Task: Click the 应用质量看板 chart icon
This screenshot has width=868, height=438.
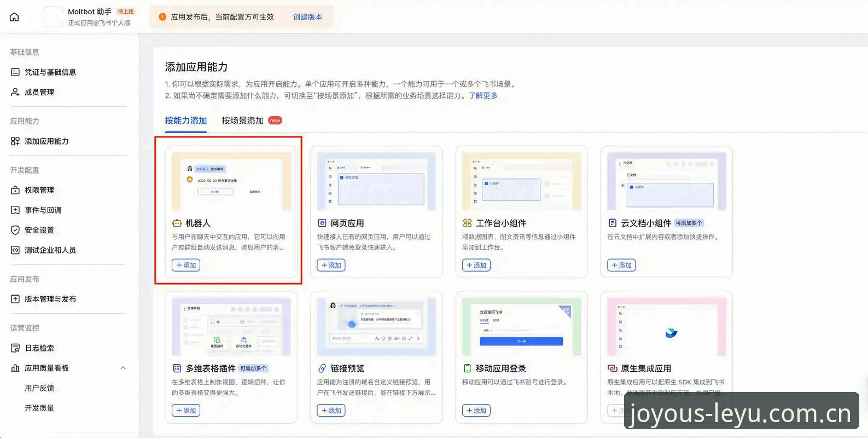Action: 15,368
